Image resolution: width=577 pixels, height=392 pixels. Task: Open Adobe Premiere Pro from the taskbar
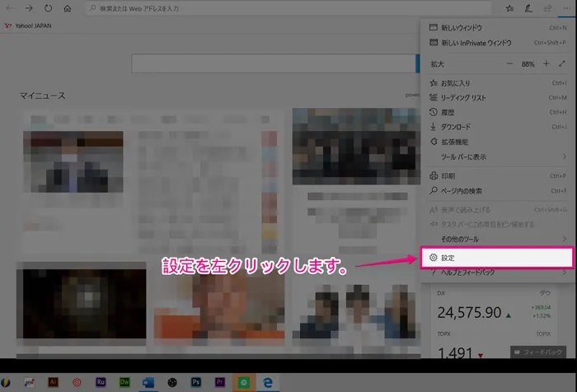[220, 382]
